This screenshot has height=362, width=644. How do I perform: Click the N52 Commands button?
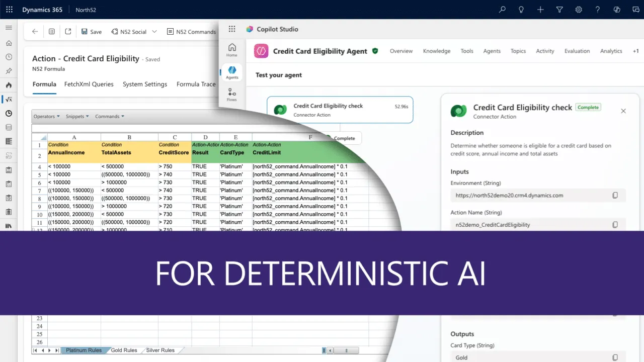click(191, 32)
